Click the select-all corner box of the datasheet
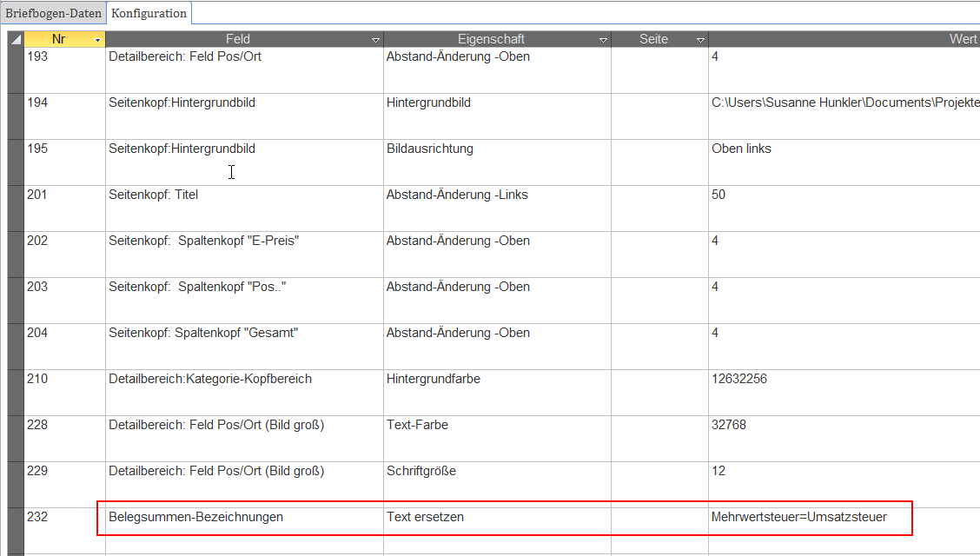This screenshot has width=980, height=556. coord(16,39)
